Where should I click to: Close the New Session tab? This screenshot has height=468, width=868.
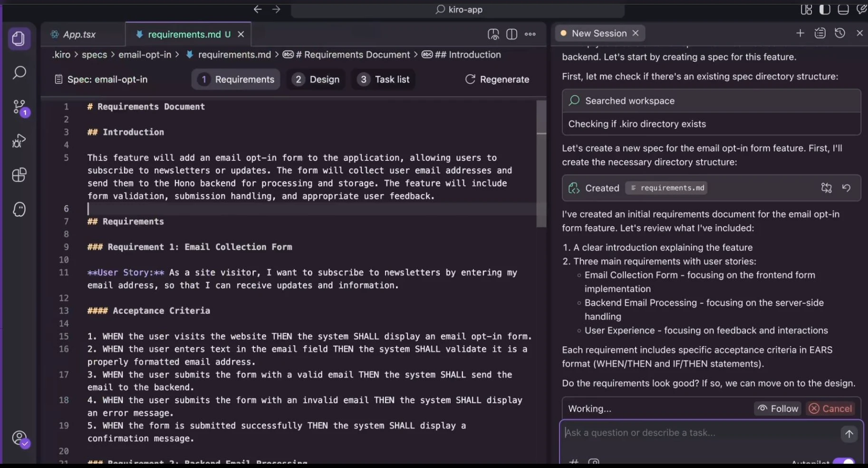click(x=636, y=33)
